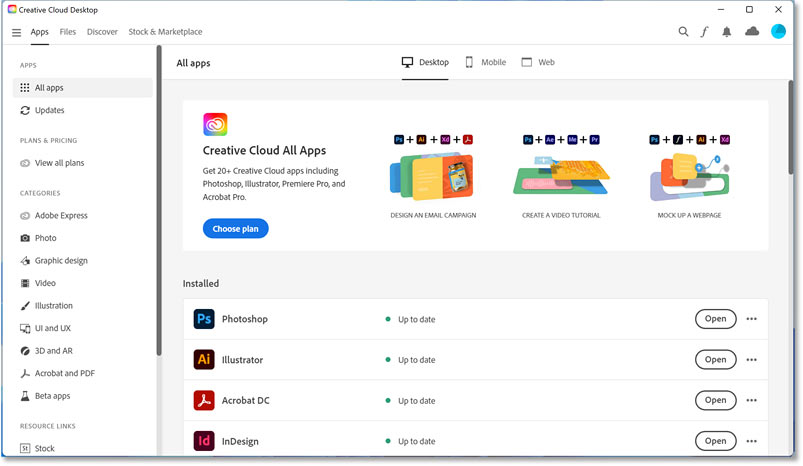Expand more options for Acrobat DC

pos(752,400)
